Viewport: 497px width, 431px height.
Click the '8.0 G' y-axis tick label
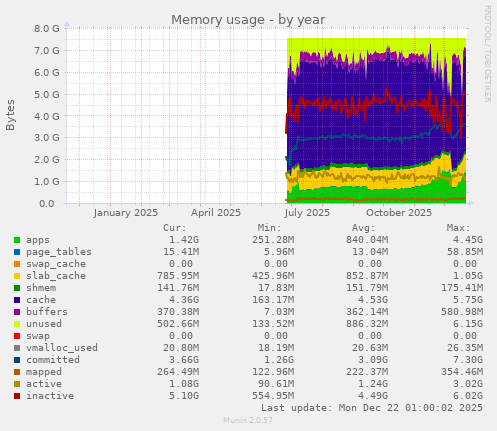[x=47, y=28]
